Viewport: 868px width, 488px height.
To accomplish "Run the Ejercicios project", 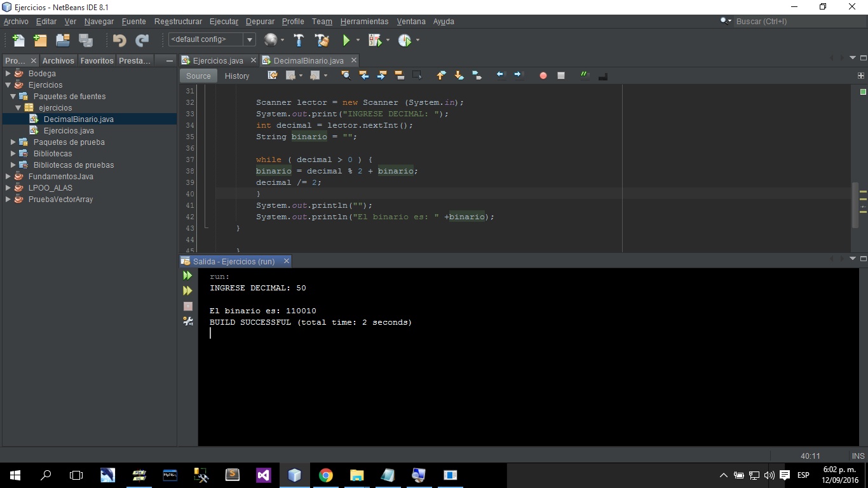I will (347, 39).
